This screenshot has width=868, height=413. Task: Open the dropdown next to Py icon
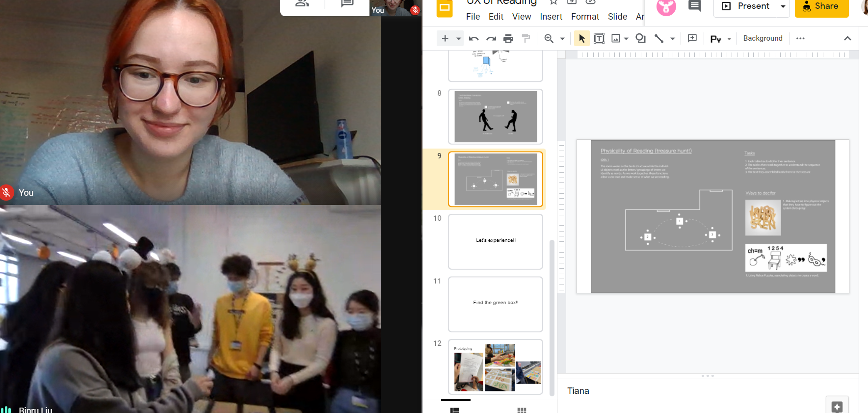(729, 39)
